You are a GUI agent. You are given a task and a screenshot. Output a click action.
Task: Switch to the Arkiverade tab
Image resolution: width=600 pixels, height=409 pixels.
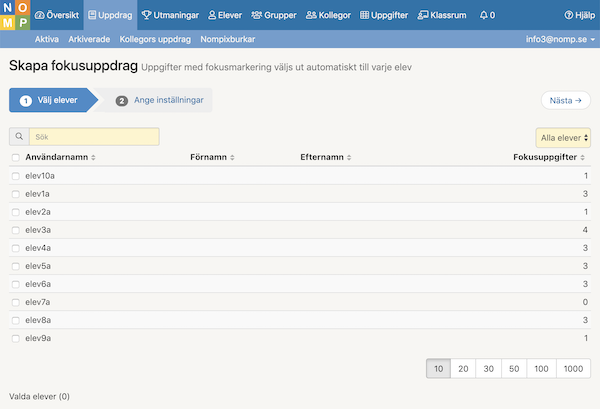(89, 39)
